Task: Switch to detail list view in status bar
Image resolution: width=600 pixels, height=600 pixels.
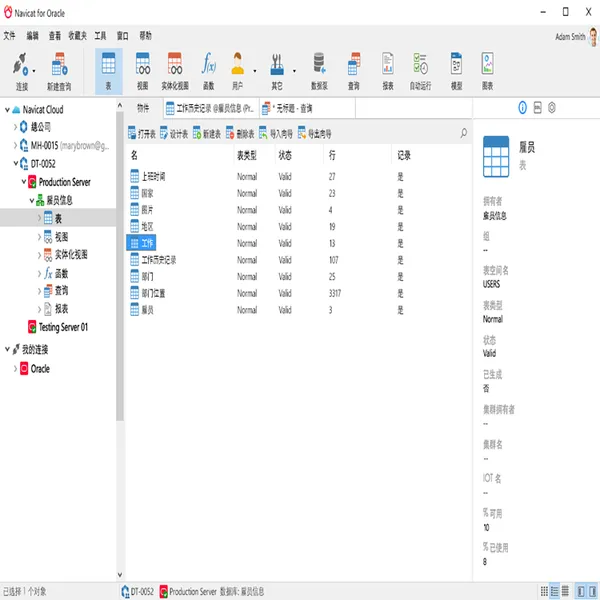Action: 565,591
